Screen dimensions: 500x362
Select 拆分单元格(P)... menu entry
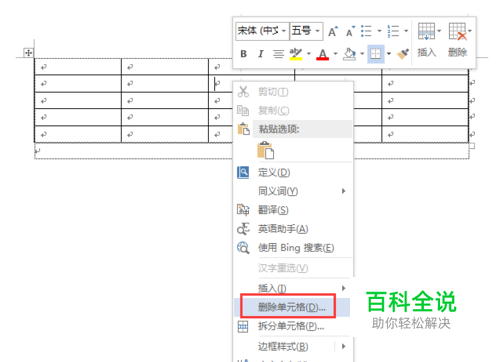point(293,326)
